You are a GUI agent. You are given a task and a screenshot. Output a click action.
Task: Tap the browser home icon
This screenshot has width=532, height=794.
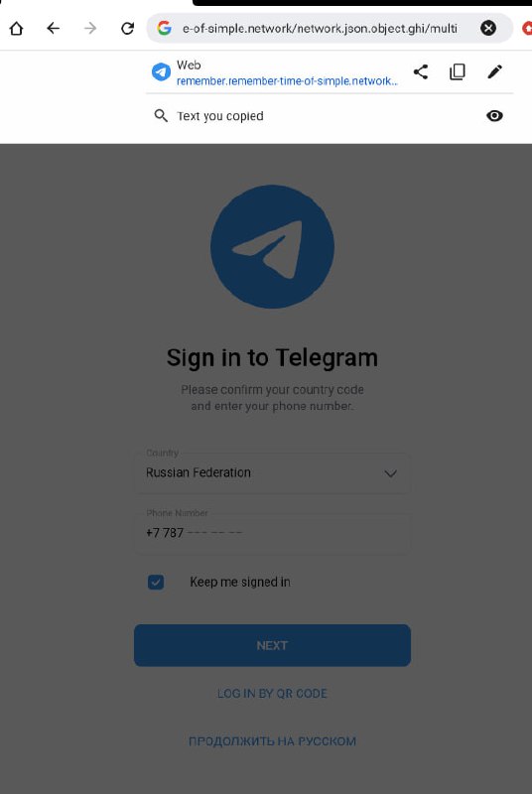16,29
